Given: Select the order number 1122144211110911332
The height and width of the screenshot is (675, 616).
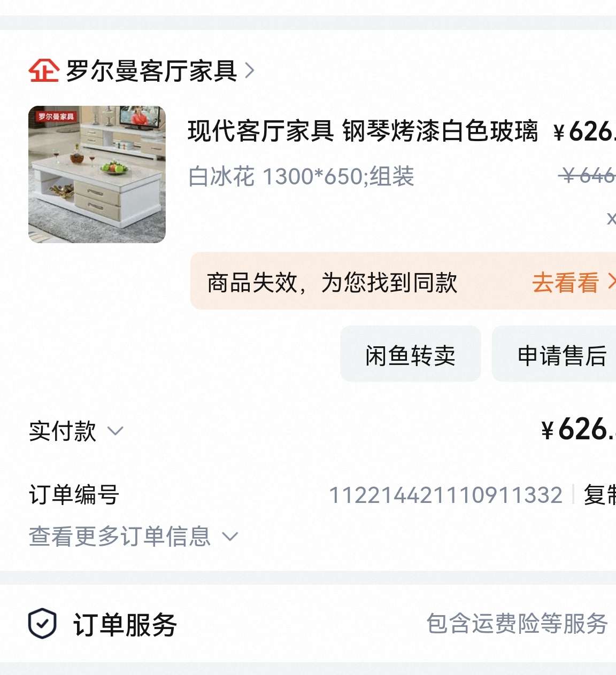Looking at the screenshot, I should click(x=445, y=495).
